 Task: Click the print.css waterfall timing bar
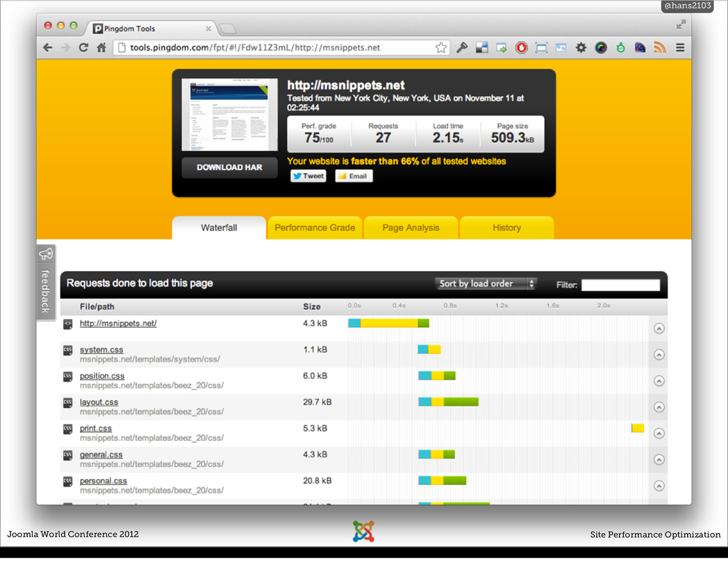pos(637,428)
